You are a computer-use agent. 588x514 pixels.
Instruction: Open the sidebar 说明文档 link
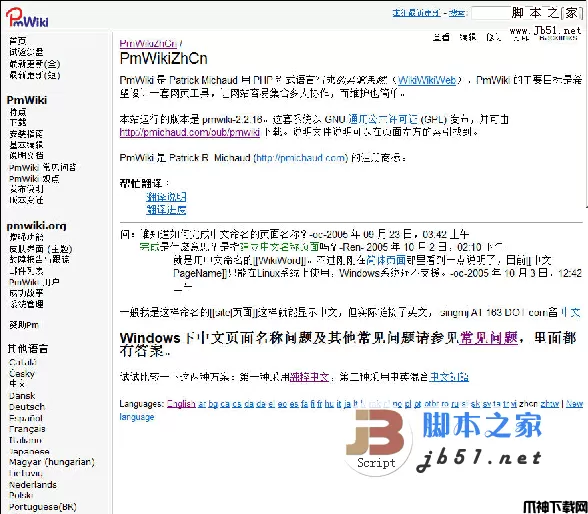[x=26, y=155]
